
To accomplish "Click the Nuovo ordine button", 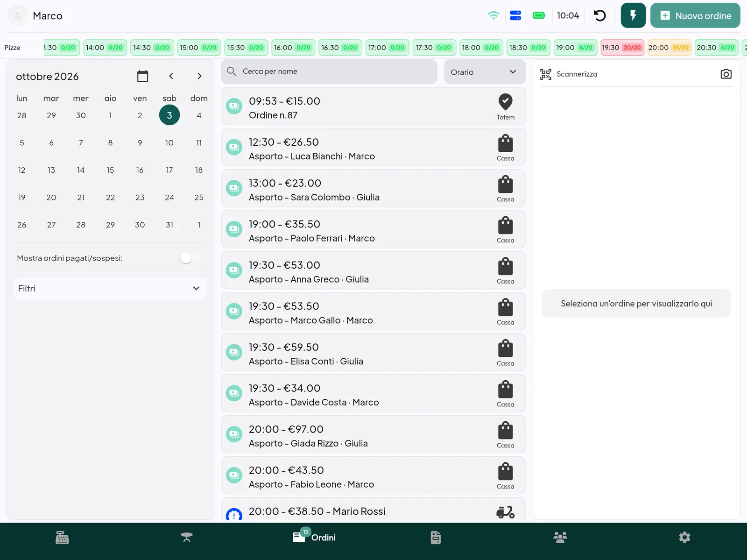I will 695,15.
